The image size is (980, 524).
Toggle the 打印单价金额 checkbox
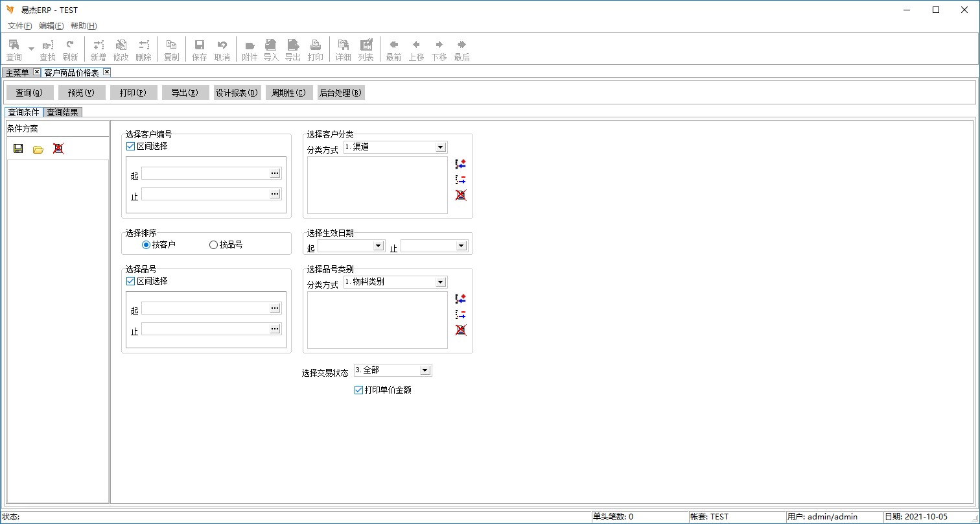358,390
